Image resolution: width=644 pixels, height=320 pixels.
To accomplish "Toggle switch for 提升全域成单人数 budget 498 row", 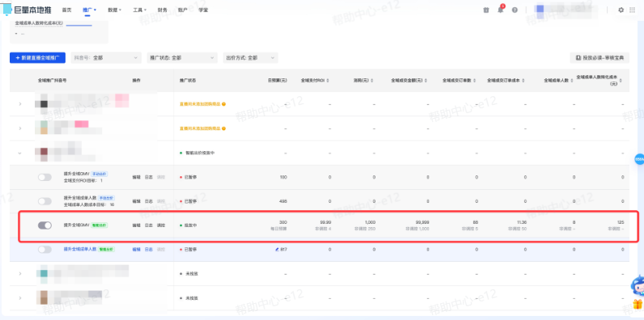I will [x=44, y=201].
